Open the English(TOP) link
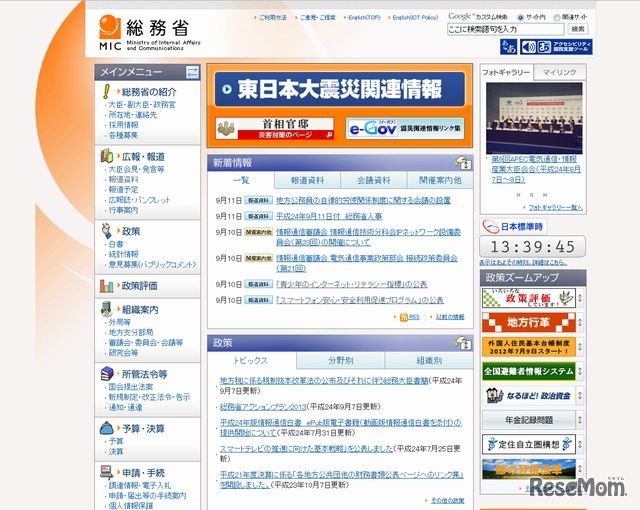This screenshot has width=640, height=510. coord(364,18)
